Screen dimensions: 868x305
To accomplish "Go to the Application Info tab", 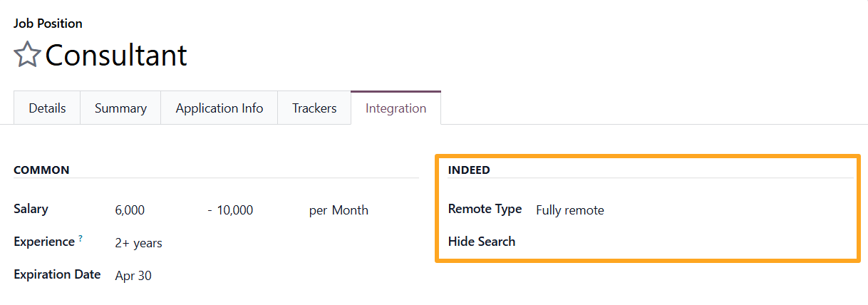I will [x=219, y=108].
